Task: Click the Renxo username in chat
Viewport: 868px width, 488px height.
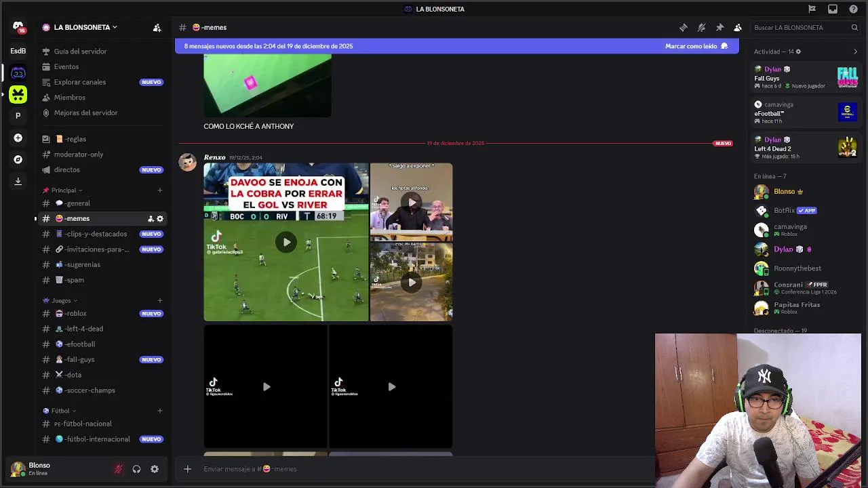Action: [214, 158]
